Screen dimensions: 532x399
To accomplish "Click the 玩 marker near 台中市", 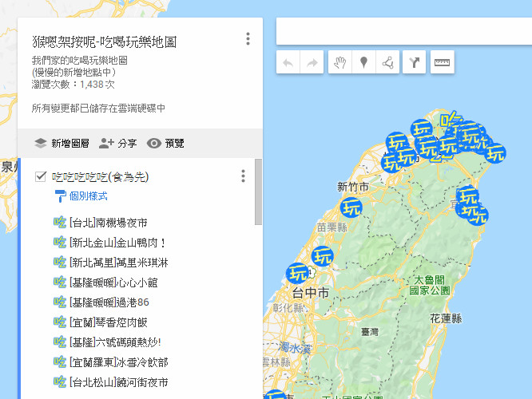I will (298, 273).
